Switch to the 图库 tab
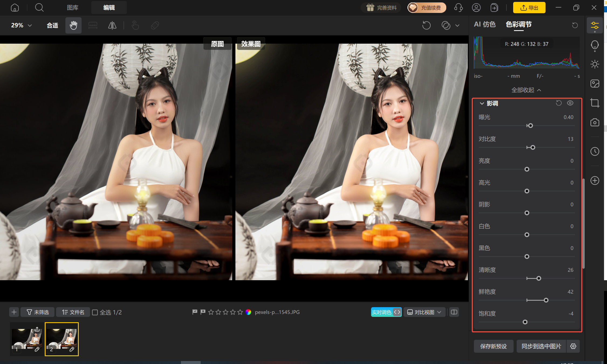The height and width of the screenshot is (364, 607). (73, 8)
